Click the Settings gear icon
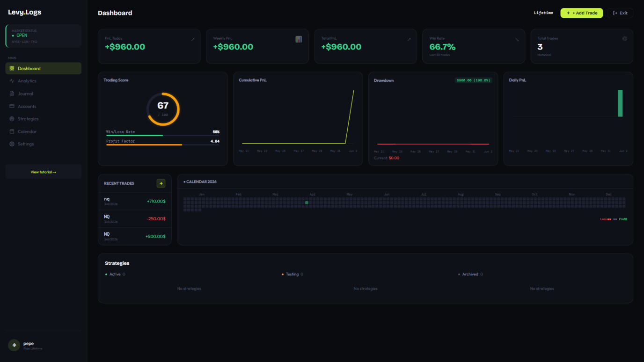Viewport: 644px width, 362px height. click(12, 144)
